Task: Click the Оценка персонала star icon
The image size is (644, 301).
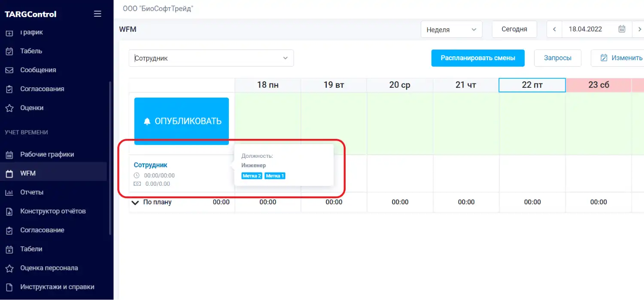Action: click(x=9, y=268)
